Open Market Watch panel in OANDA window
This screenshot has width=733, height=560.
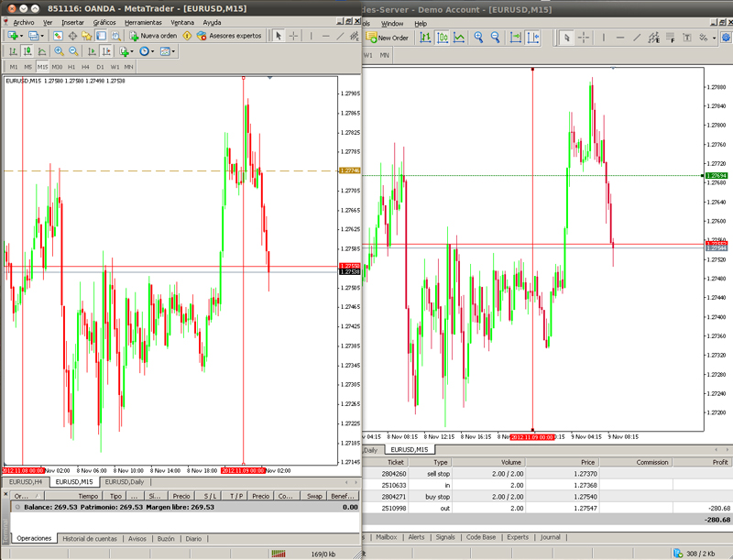click(x=60, y=36)
